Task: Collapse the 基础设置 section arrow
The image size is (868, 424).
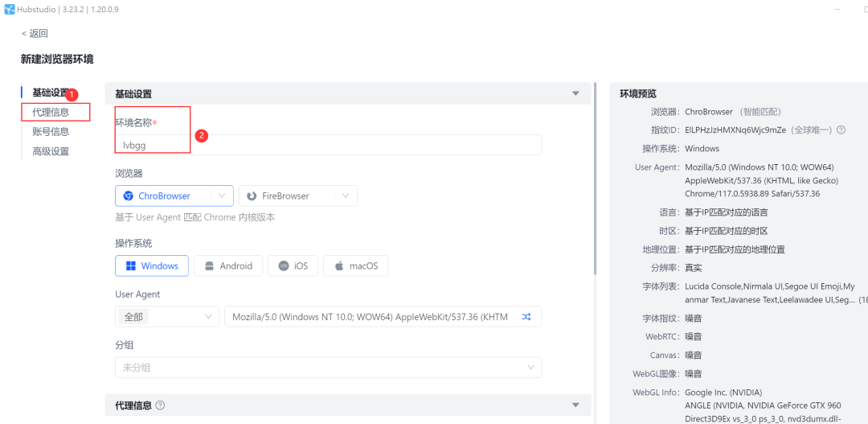Action: [575, 93]
